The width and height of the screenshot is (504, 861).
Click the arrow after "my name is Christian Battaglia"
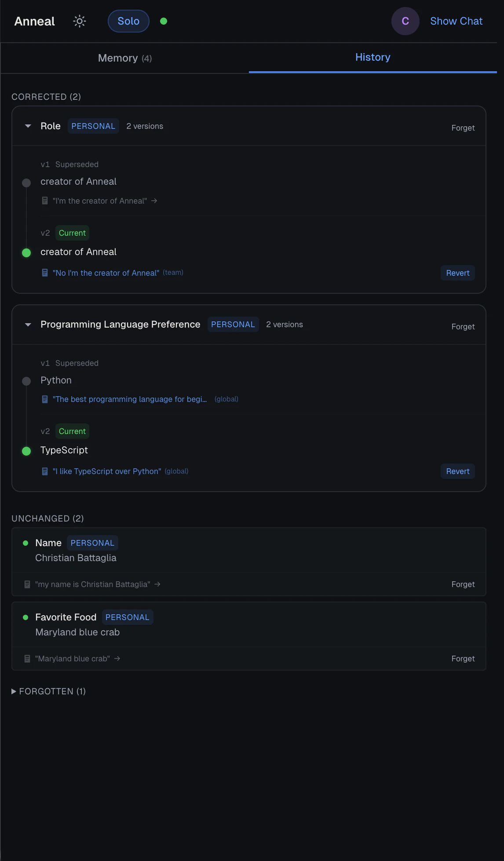(157, 584)
